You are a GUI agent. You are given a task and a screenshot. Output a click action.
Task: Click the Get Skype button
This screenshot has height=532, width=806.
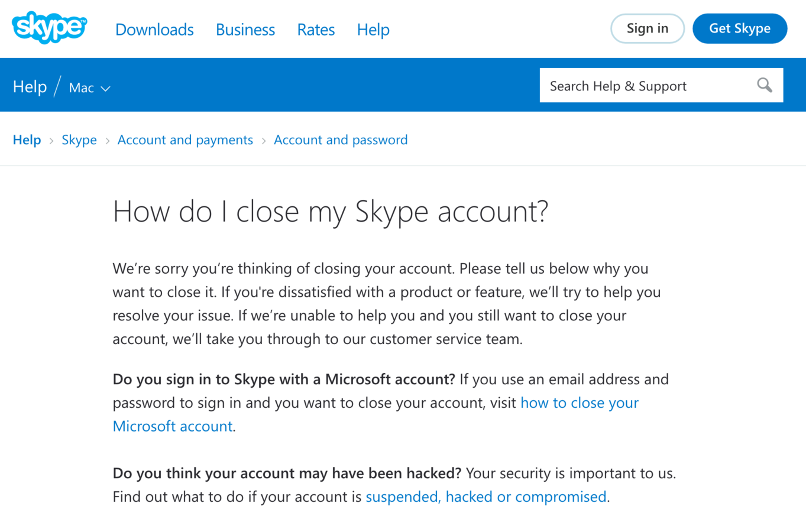740,28
